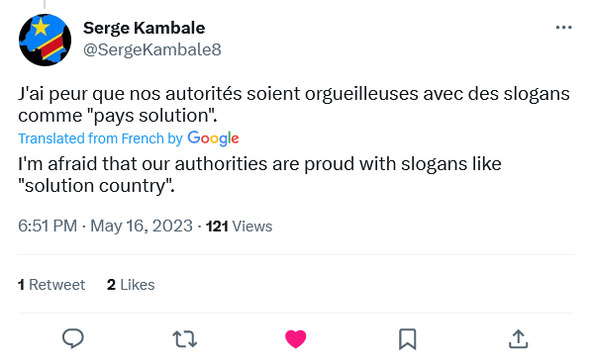
Task: Click the English translated tweet text
Action: coord(259,175)
